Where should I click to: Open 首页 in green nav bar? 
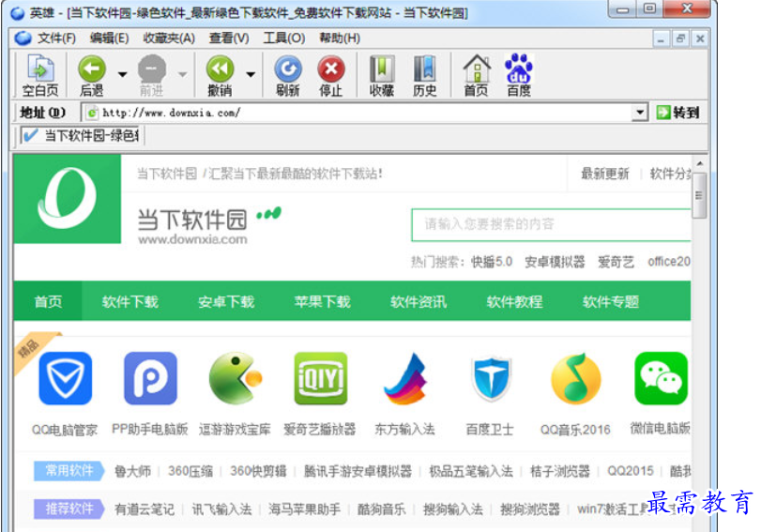(x=48, y=301)
